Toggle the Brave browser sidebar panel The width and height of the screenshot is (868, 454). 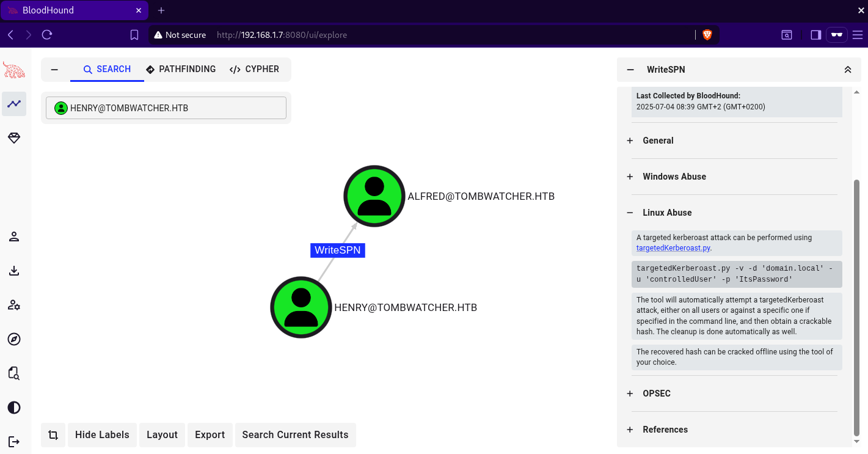(x=815, y=35)
